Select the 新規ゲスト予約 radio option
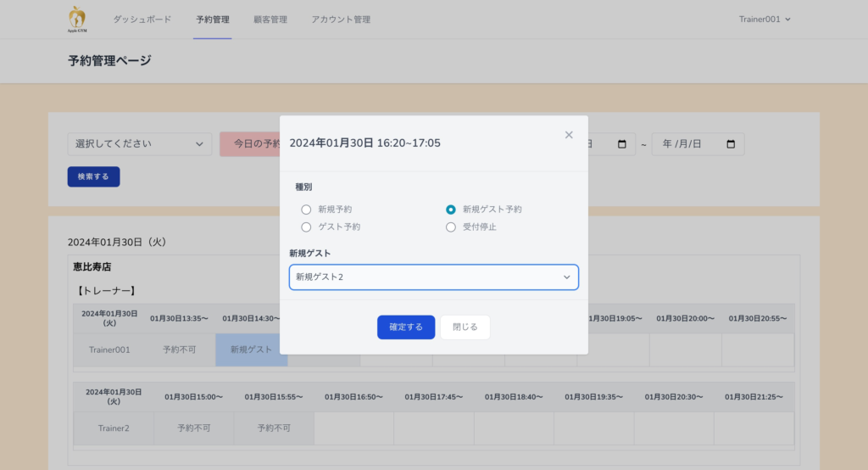The width and height of the screenshot is (868, 470). [x=451, y=209]
